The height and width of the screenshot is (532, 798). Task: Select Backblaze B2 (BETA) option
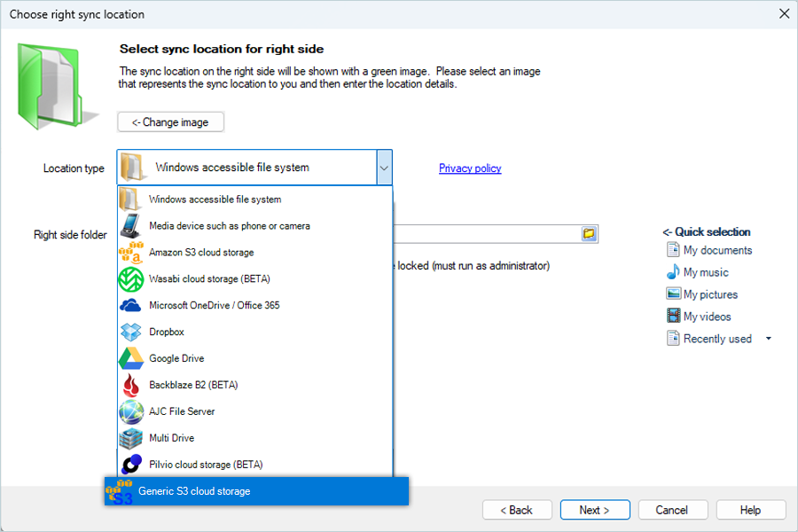point(255,385)
